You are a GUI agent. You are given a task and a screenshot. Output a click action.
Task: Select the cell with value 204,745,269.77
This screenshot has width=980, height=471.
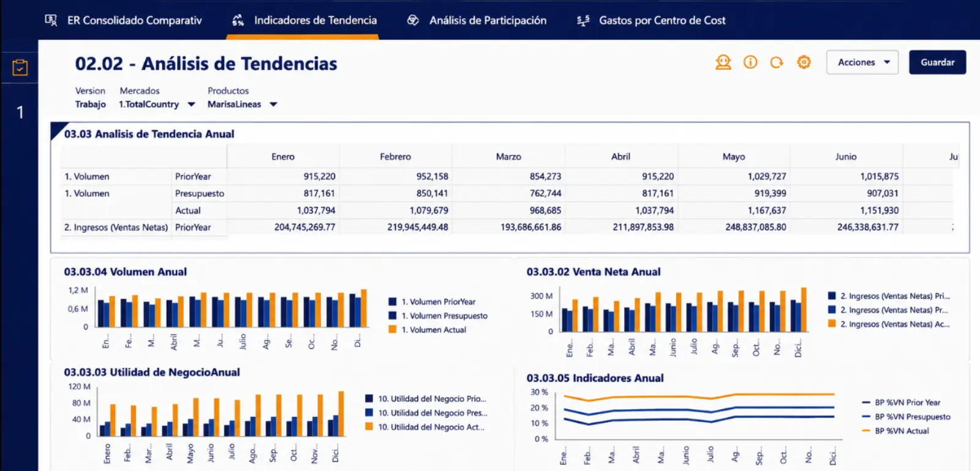tap(283, 227)
